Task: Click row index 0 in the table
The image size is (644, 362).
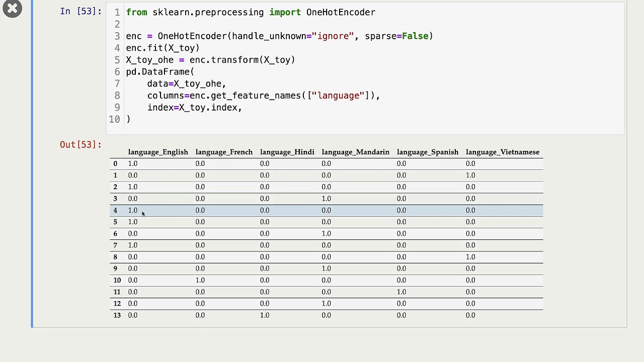Action: 115,163
